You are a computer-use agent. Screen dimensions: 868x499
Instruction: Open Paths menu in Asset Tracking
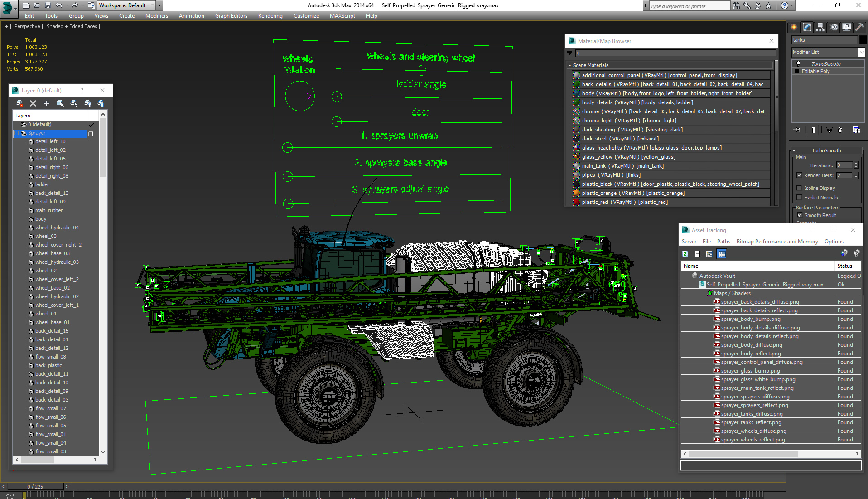click(723, 242)
